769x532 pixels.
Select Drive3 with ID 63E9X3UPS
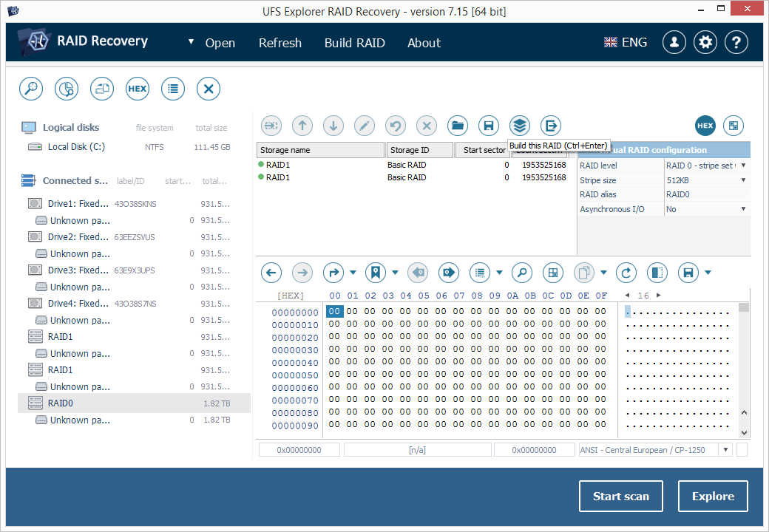[x=129, y=270]
